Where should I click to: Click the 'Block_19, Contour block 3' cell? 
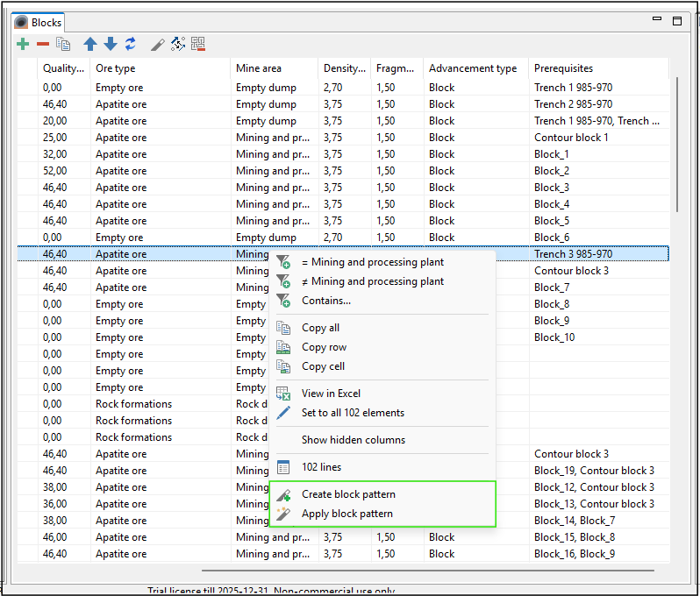click(599, 470)
